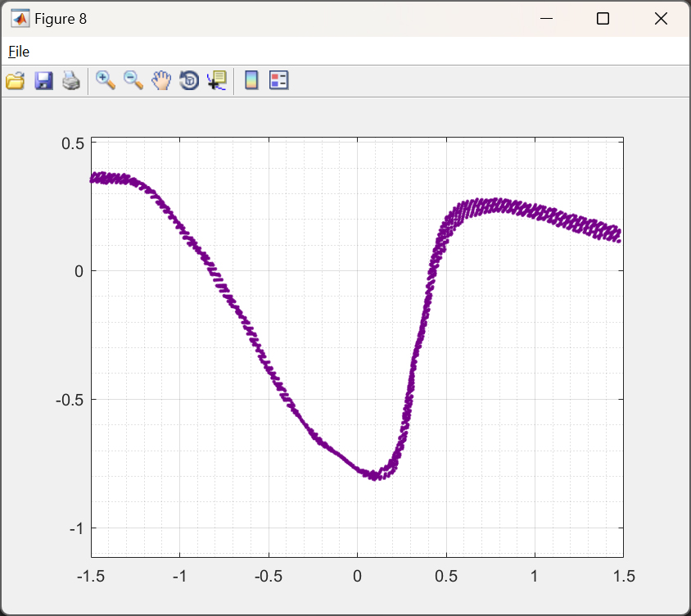Click the curve's lowest point near x=0.1
This screenshot has width=691, height=616.
click(375, 474)
